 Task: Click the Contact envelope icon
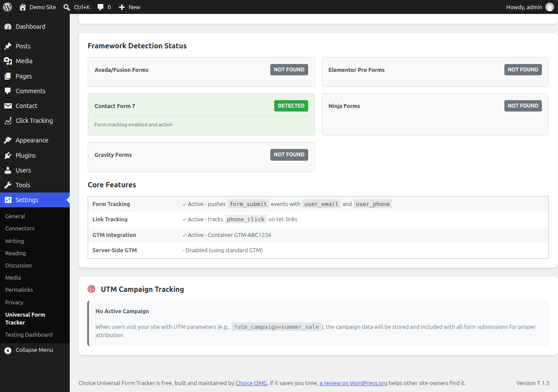(8, 106)
